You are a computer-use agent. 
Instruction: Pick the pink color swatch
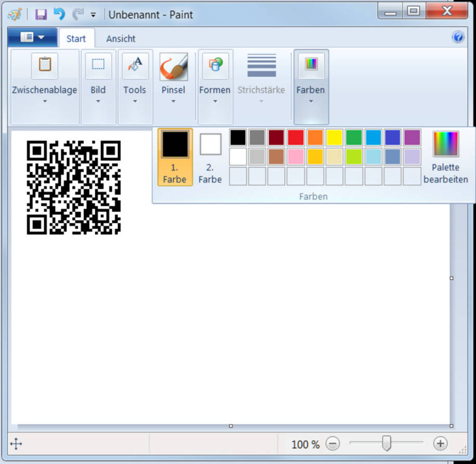[x=295, y=157]
